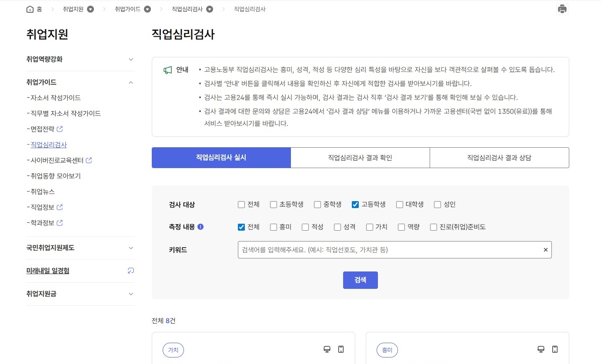This screenshot has height=364, width=601.
Task: Click the icon next to 미래내일 일경험
Action: 130,271
